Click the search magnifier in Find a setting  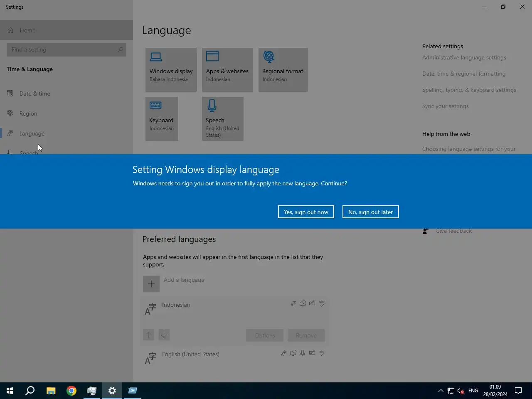120,49
